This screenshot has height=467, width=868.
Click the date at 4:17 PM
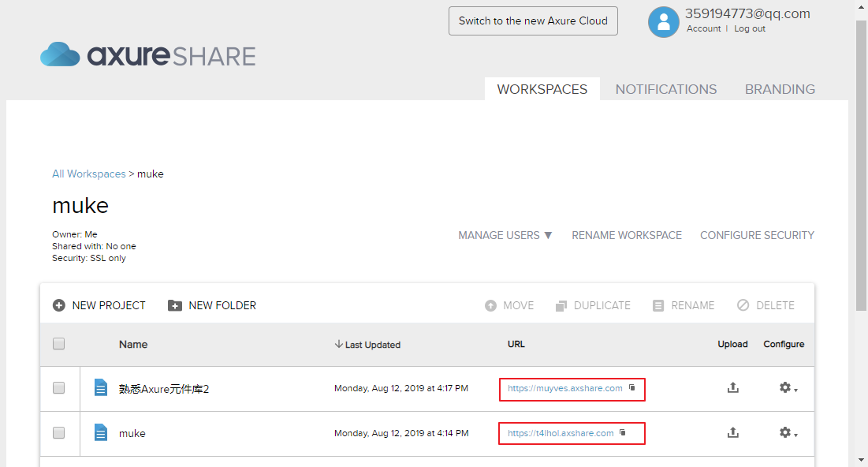click(x=400, y=388)
